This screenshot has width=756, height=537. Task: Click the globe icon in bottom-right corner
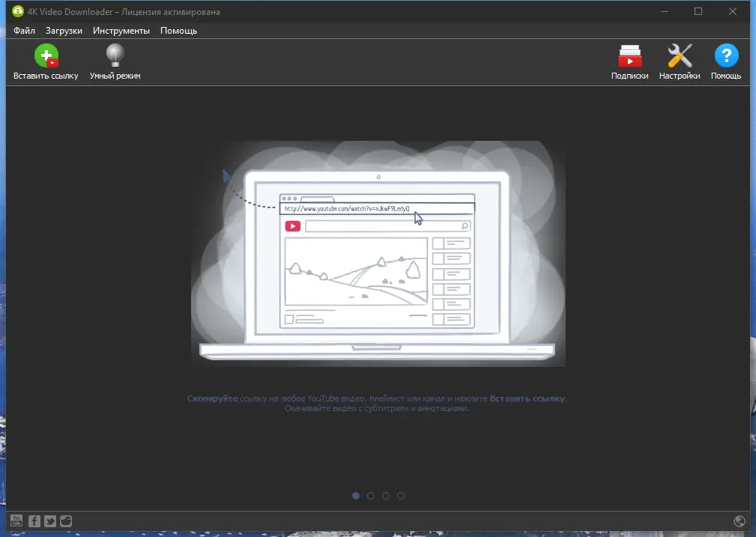739,521
